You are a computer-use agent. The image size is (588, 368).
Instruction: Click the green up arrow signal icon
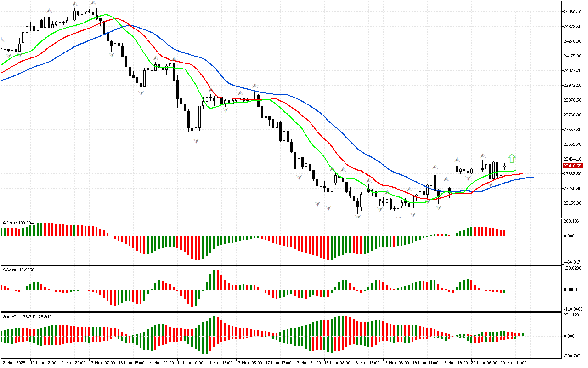(512, 159)
